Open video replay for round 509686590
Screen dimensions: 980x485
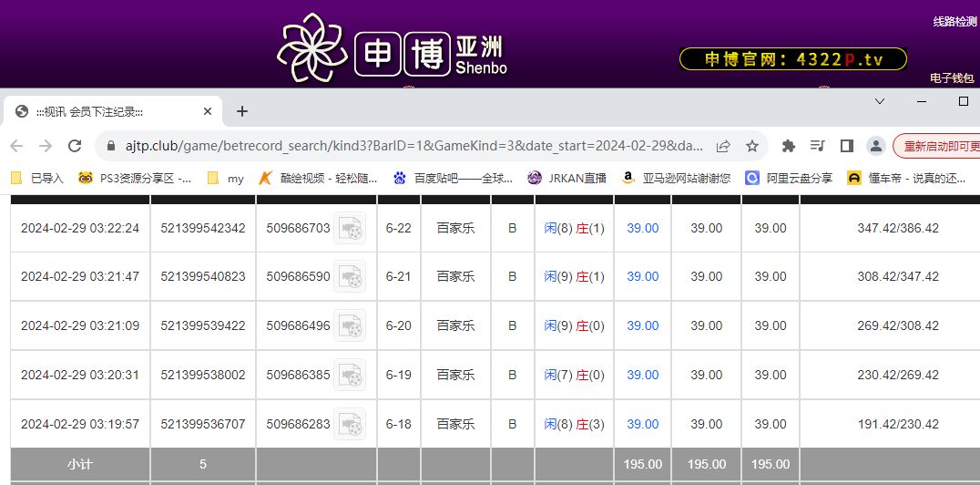[x=350, y=276]
